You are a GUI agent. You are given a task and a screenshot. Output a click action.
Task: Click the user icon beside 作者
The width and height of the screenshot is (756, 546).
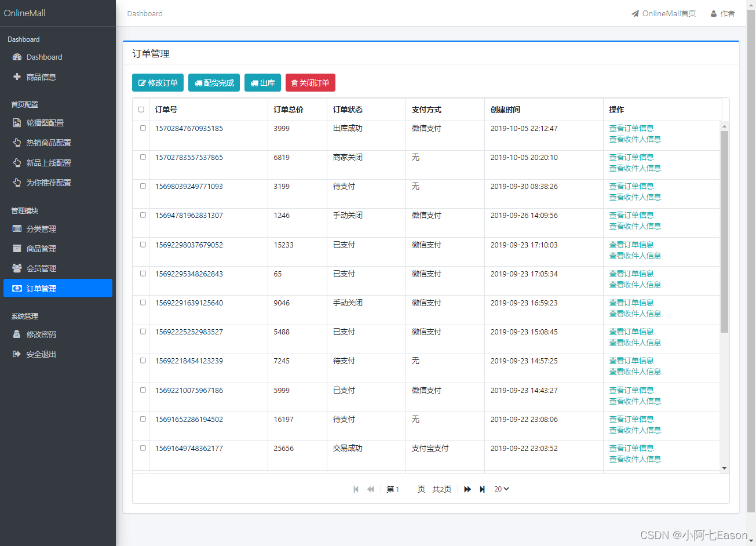coord(714,13)
